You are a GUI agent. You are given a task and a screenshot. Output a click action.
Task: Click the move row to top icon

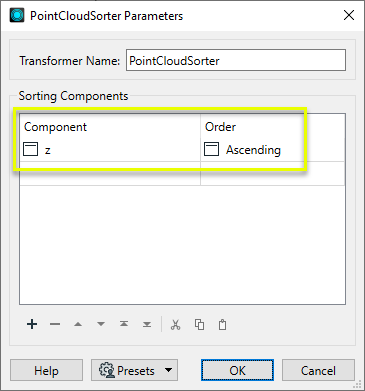124,324
